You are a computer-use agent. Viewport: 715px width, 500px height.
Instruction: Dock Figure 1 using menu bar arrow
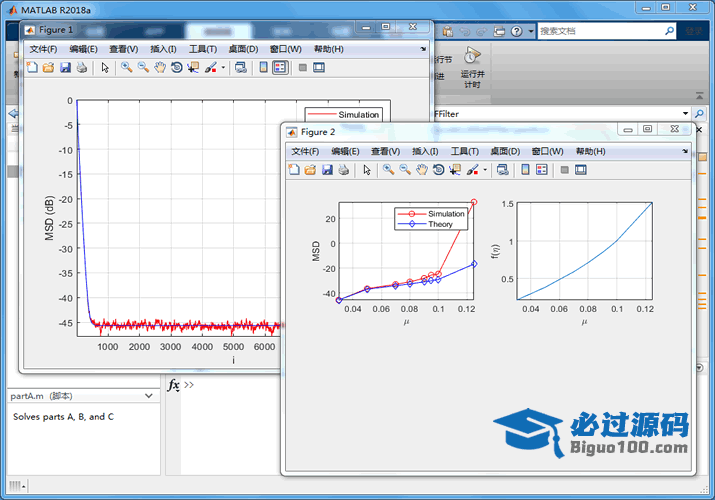[423, 48]
